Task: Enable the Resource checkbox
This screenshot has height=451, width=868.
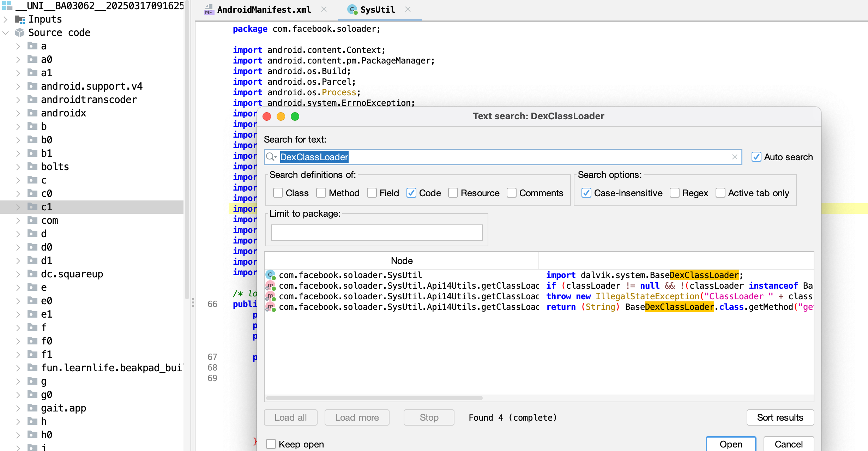Action: coord(453,193)
